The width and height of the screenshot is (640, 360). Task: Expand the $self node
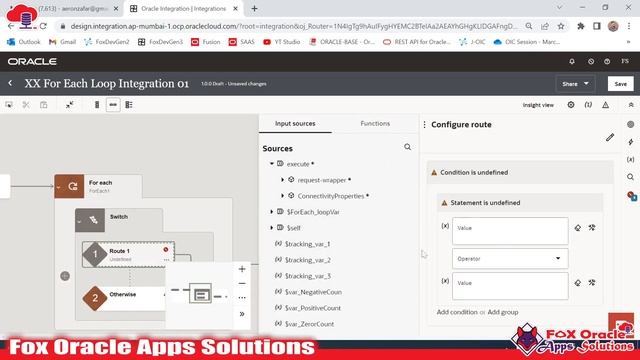271,228
